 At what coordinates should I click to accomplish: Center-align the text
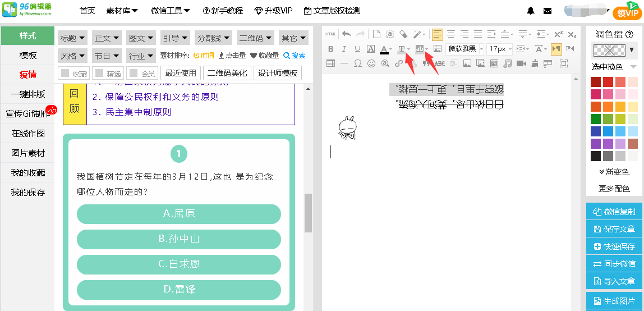(451, 34)
